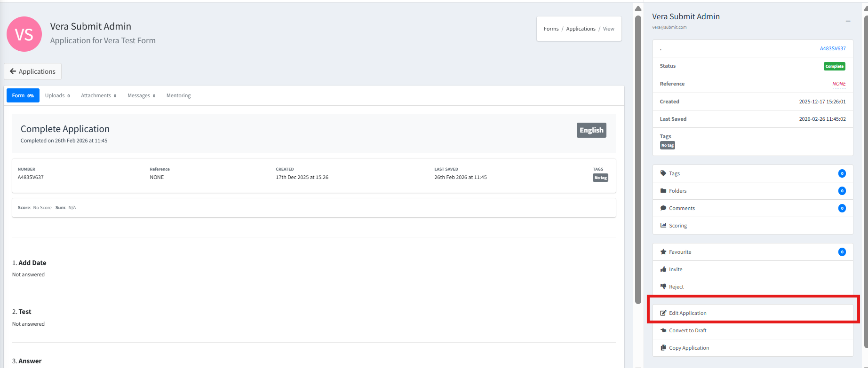Collapse the Vera Submit Admin side panel
Image resolution: width=868 pixels, height=368 pixels.
[848, 21]
